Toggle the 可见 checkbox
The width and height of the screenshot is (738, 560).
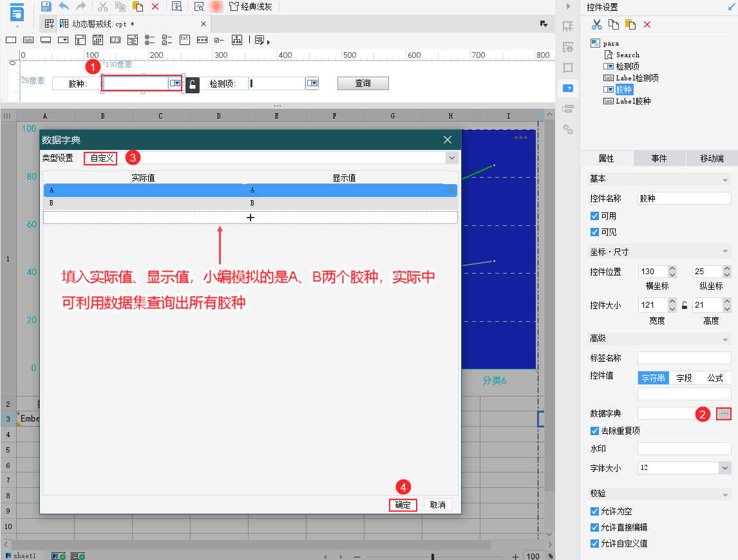click(594, 232)
